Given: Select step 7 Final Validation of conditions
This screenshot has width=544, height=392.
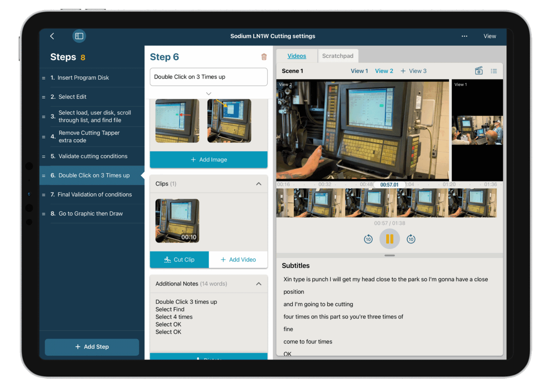Looking at the screenshot, I should pos(95,194).
